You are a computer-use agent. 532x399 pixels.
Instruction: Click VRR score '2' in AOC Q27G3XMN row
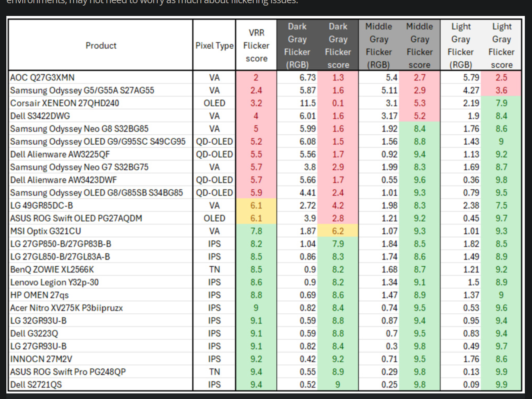[x=256, y=77]
